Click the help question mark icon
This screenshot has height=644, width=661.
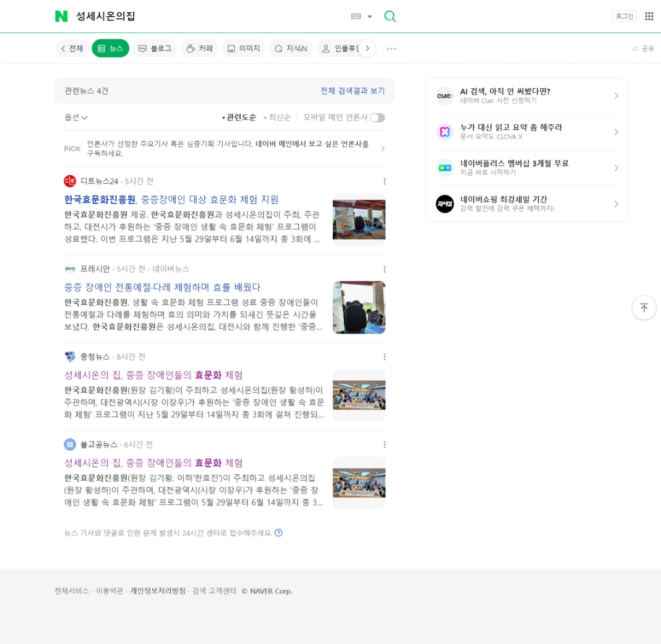click(279, 533)
